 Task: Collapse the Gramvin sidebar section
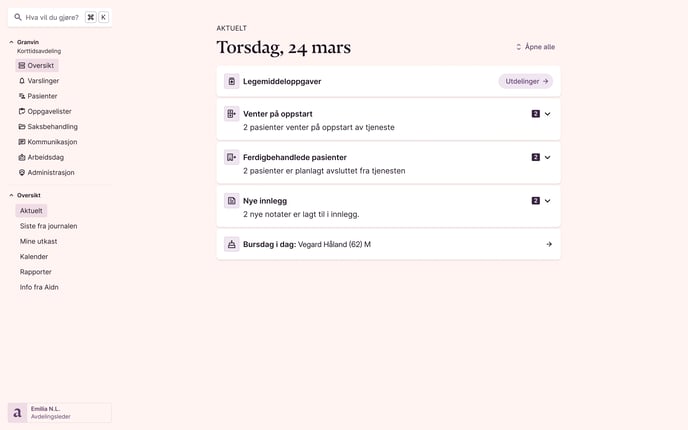pyautogui.click(x=11, y=42)
